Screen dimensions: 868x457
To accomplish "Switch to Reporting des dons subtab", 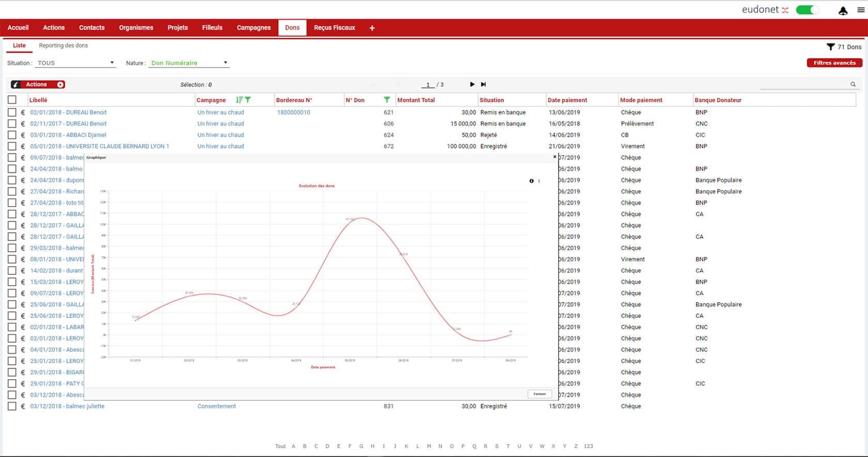I will pyautogui.click(x=64, y=45).
